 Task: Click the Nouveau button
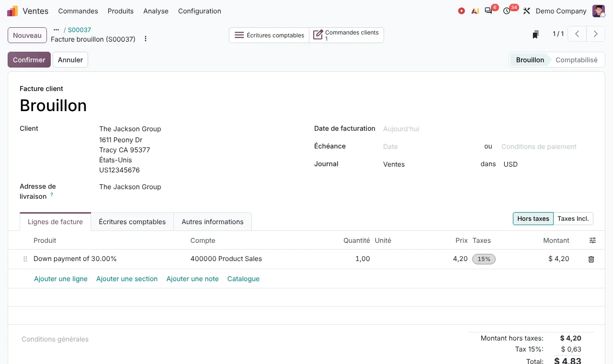pyautogui.click(x=27, y=35)
